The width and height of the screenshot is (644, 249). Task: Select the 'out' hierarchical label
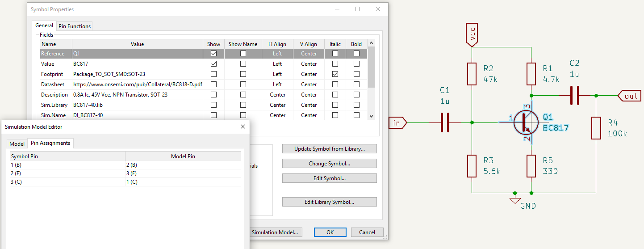coord(630,96)
